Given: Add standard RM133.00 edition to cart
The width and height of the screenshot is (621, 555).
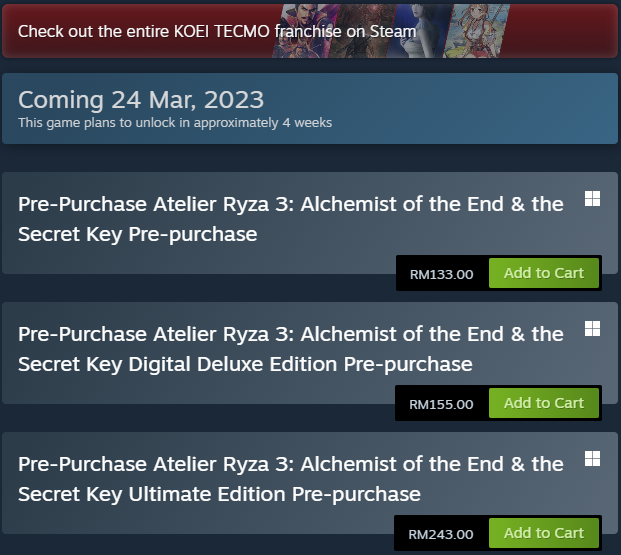Looking at the screenshot, I should (543, 273).
